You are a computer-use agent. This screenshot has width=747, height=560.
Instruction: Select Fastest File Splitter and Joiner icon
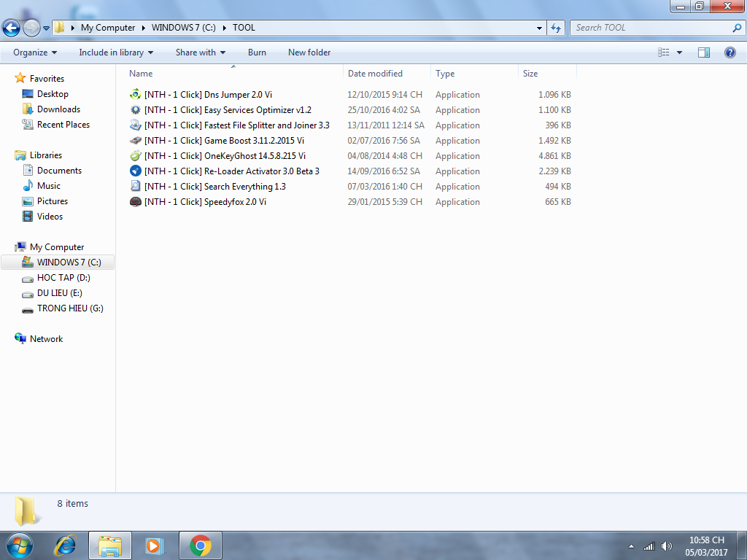point(136,125)
